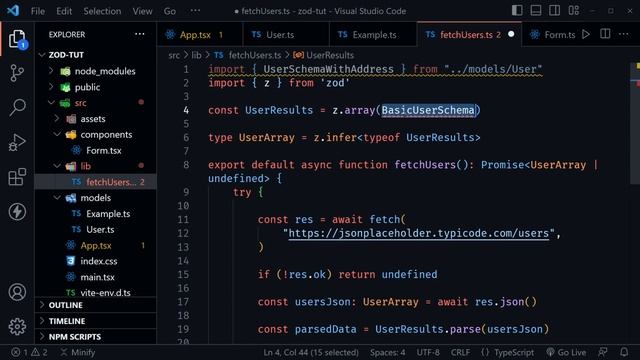Open the Explorer view in activity bar
640x360 pixels.
pyautogui.click(x=17, y=39)
